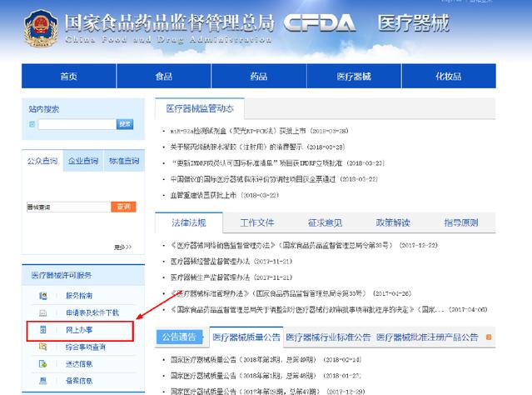Select the 政策解读 tab
This screenshot has height=395, width=532.
tap(393, 222)
